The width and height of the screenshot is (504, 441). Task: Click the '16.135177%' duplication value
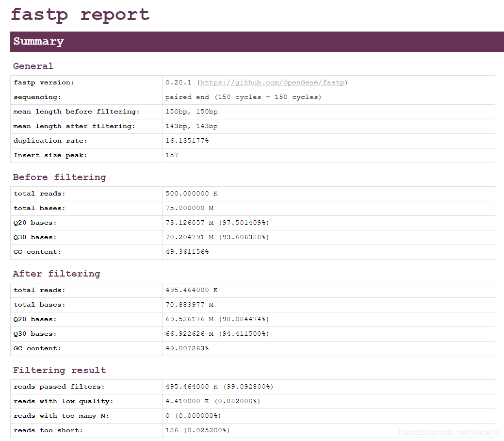pyautogui.click(x=187, y=141)
